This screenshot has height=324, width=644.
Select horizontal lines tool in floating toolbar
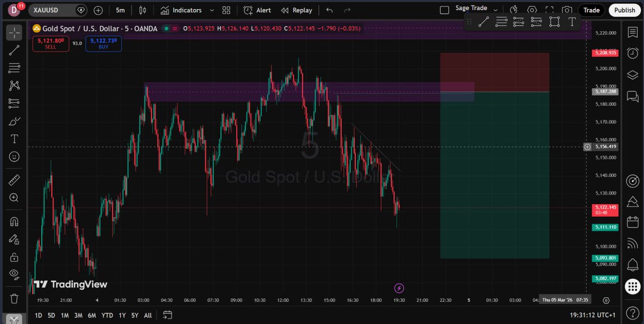tap(501, 22)
